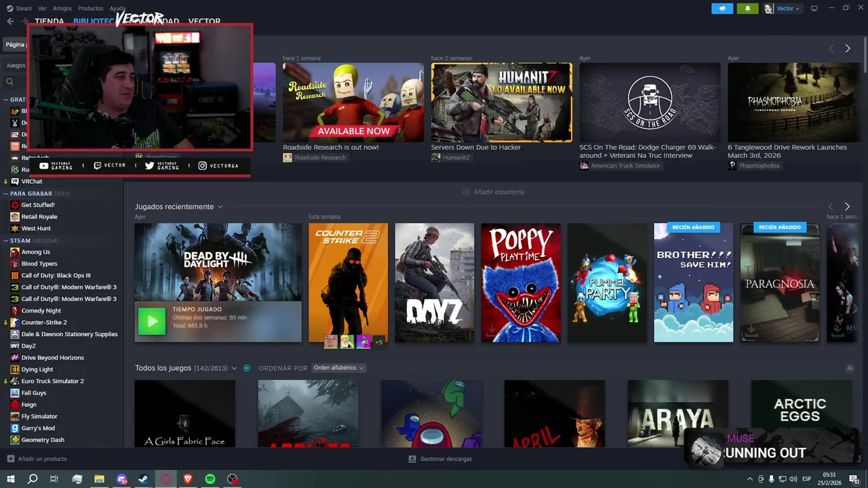Click the Blood Typers sidebar icon
Viewport: 868px width, 488px height.
pos(15,264)
